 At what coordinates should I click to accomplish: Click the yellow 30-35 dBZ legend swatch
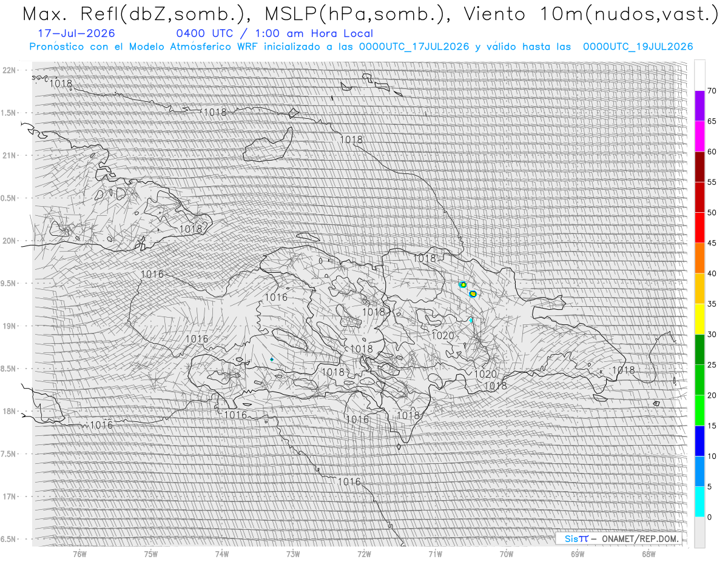point(699,319)
